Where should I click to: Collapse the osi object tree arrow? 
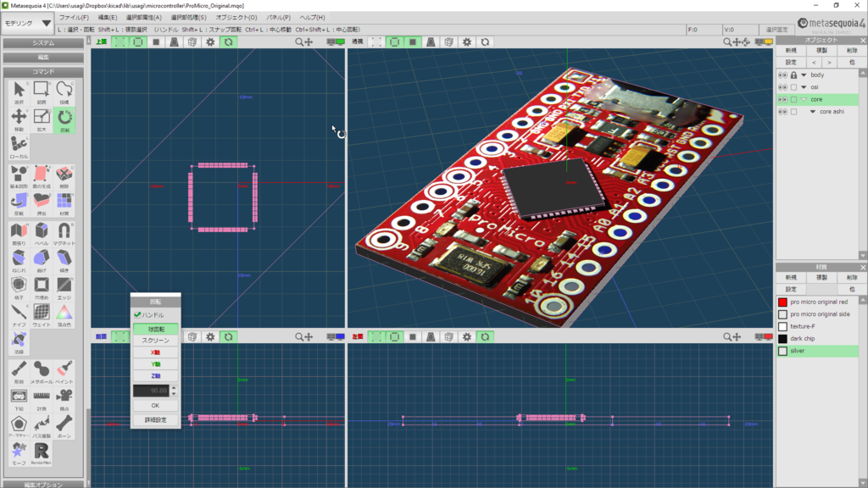804,87
